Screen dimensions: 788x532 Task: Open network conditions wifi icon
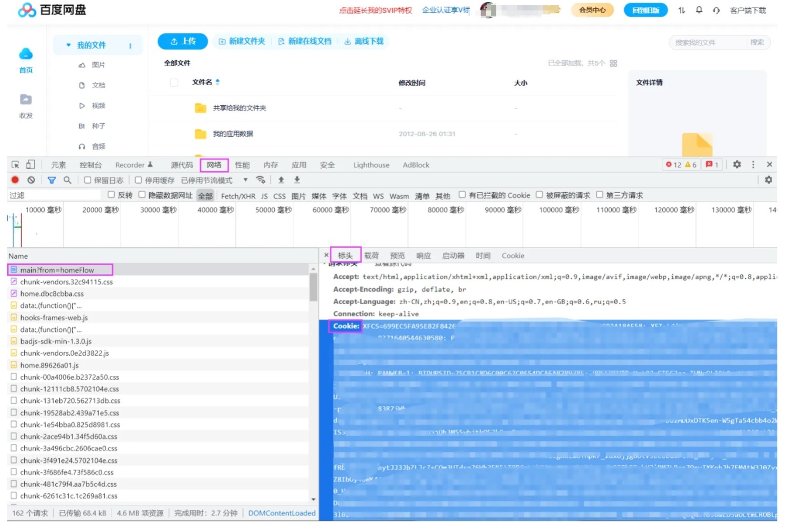point(260,180)
